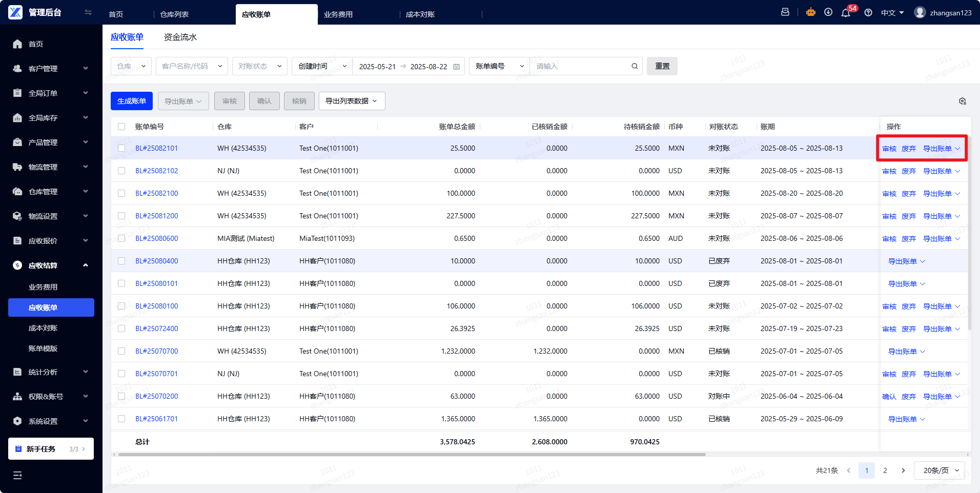
Task: Open 成本对账 in the sidebar submenu
Action: click(x=43, y=328)
